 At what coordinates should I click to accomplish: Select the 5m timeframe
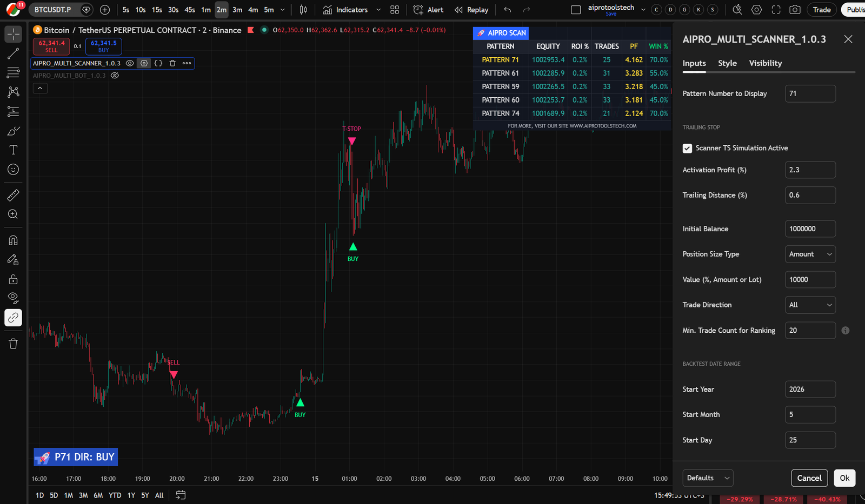[x=269, y=10]
